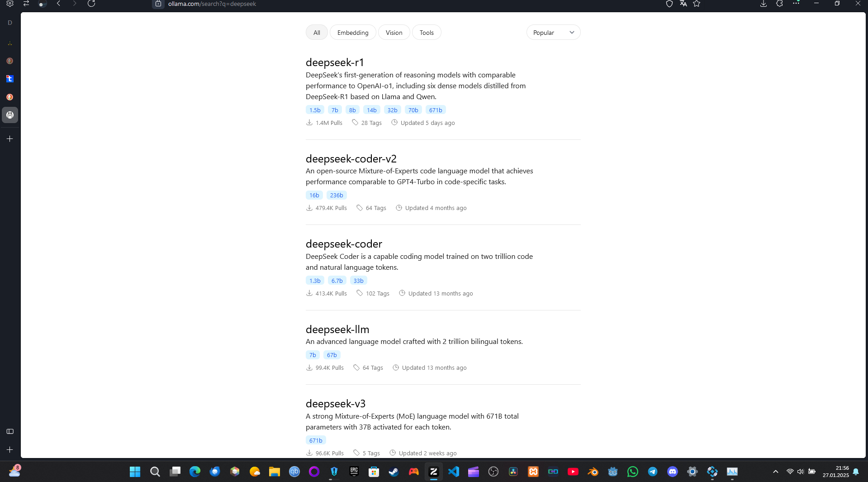
Task: Open browser settings gear in the toolbar
Action: pos(10,4)
